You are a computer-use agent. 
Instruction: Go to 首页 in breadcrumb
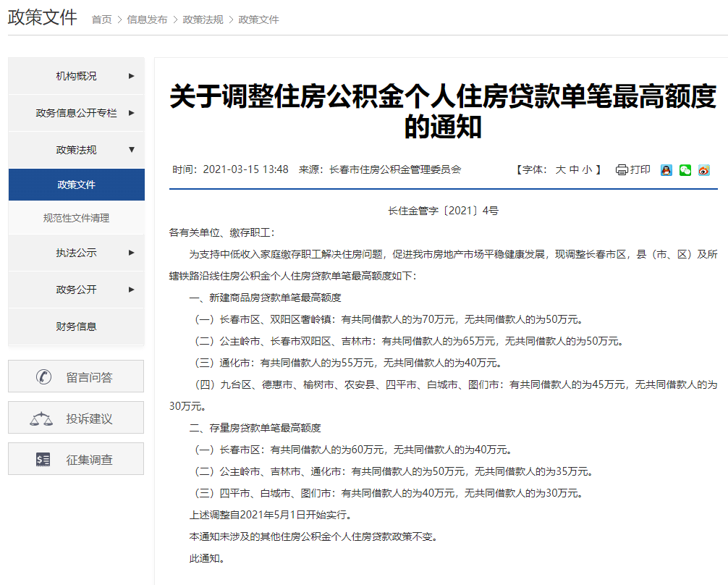(x=102, y=20)
